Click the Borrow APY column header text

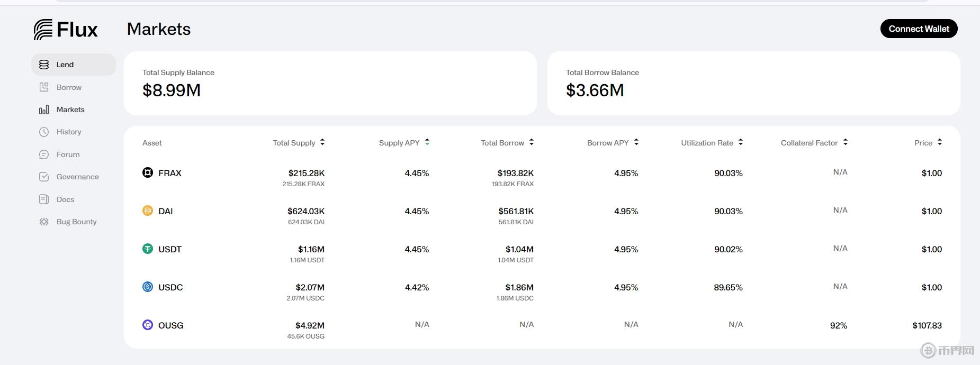point(608,143)
